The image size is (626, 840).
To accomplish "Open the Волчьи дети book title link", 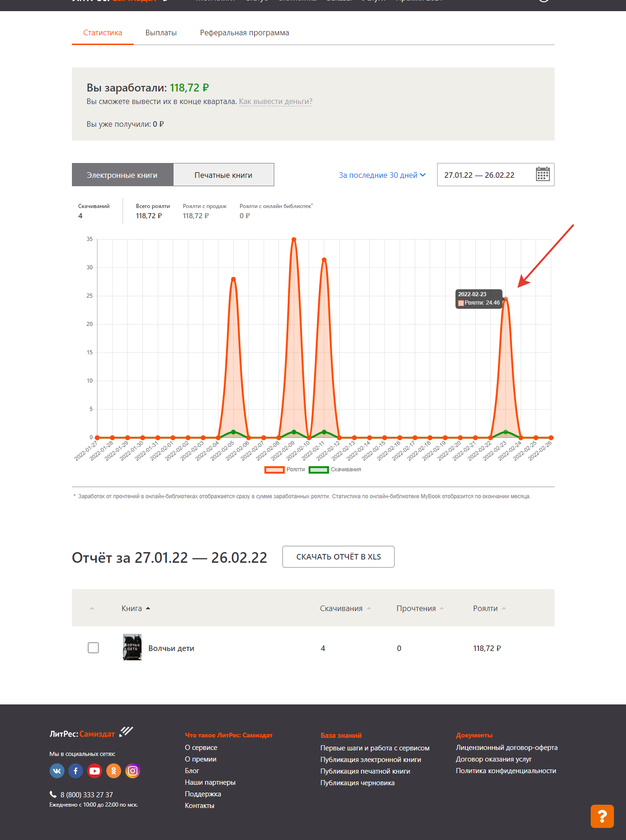I will tap(171, 648).
